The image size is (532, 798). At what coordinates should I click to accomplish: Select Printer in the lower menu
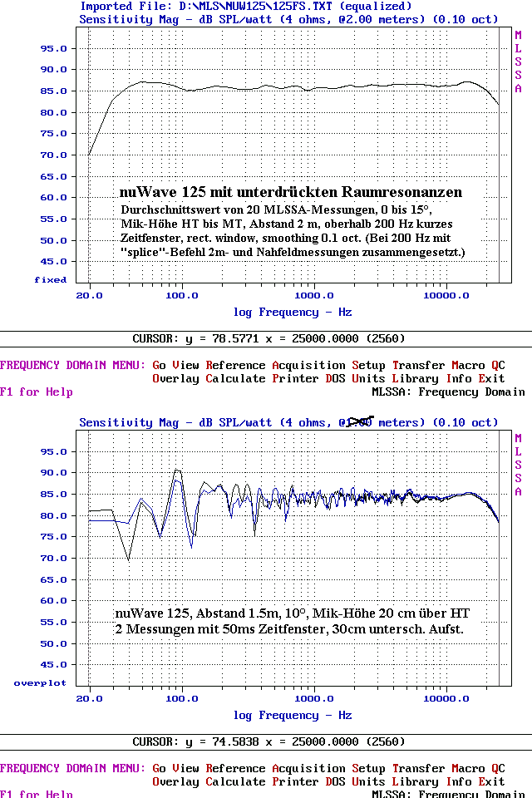(295, 781)
